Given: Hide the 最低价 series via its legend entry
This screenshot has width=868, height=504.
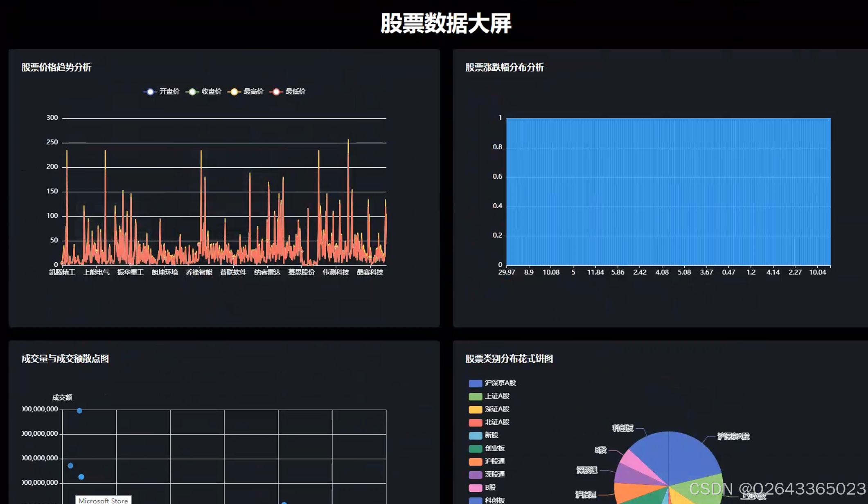Looking at the screenshot, I should tap(287, 92).
